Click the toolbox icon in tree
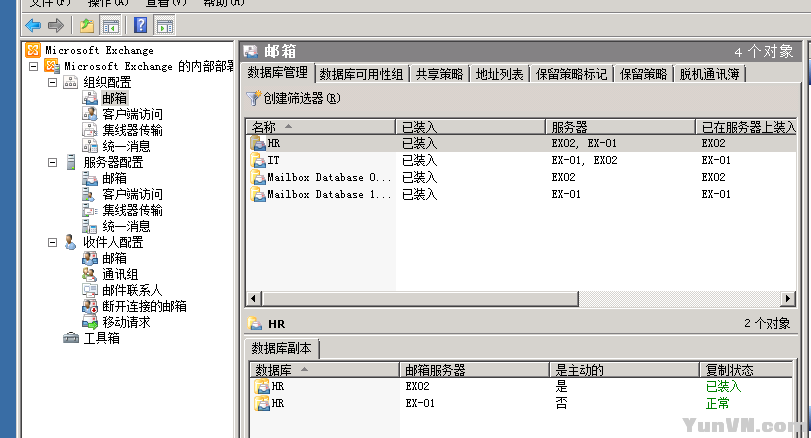The height and width of the screenshot is (438, 811). [x=71, y=338]
